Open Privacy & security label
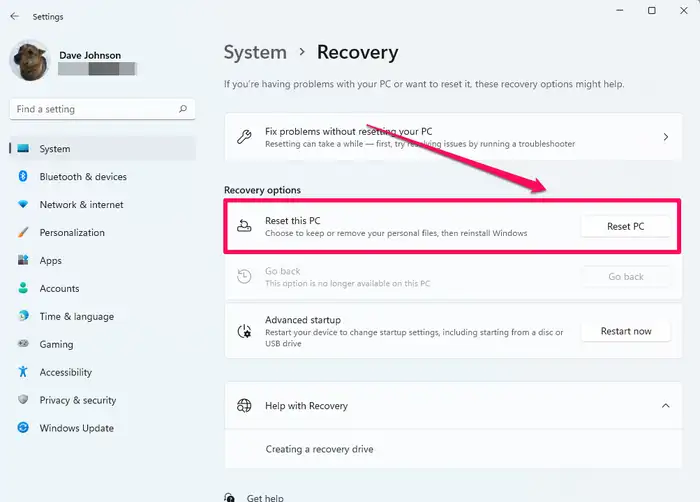 78,400
